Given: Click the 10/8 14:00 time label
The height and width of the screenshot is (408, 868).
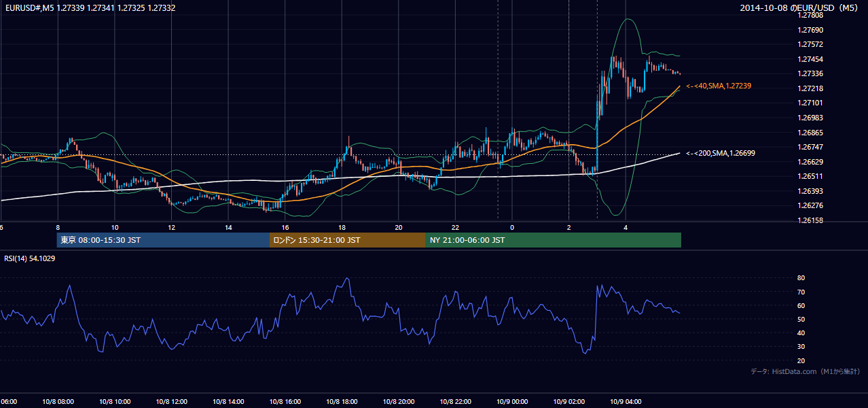Looking at the screenshot, I should pos(228,402).
